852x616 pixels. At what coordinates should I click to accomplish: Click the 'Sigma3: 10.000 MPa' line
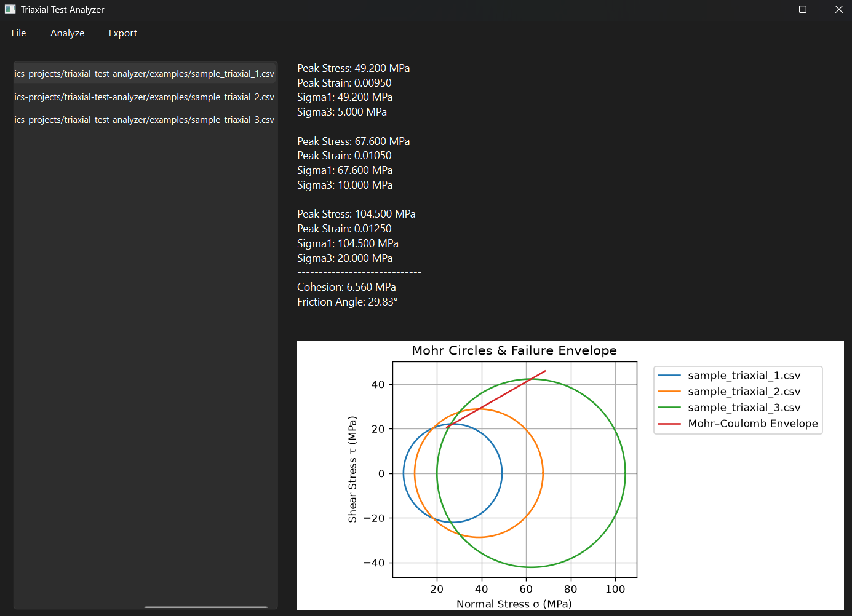(x=344, y=185)
